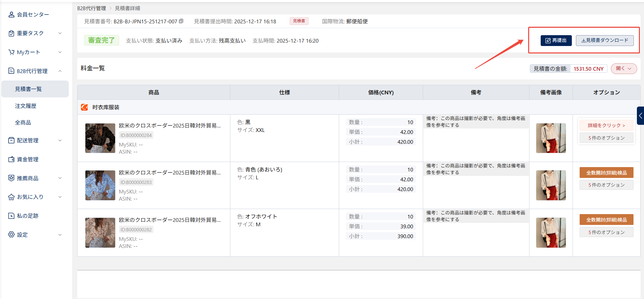Collapse the B2B代行管理 menu chevron
The width and height of the screenshot is (644, 299).
(60, 71)
